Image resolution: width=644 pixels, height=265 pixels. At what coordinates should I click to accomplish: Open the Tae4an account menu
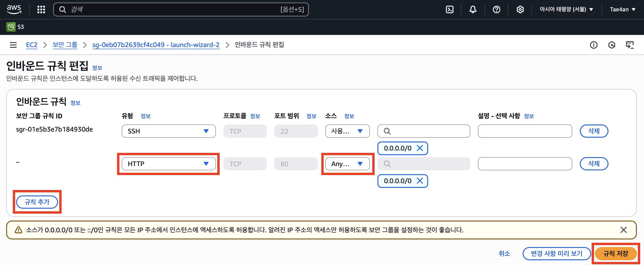[x=622, y=9]
